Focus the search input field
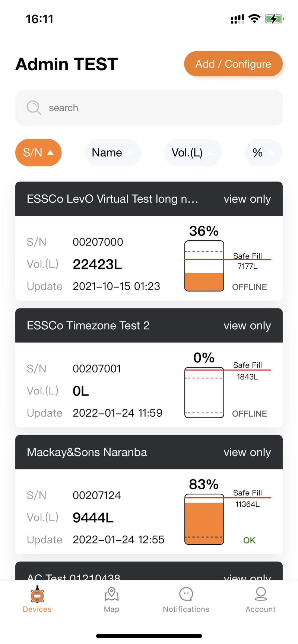Image resolution: width=298 pixels, height=644 pixels. (149, 108)
